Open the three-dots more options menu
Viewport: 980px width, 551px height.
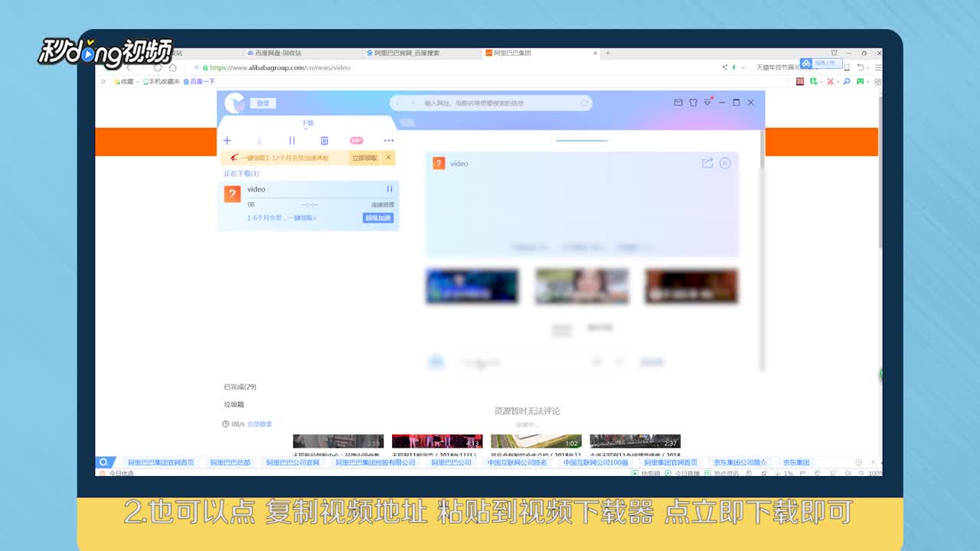(389, 141)
